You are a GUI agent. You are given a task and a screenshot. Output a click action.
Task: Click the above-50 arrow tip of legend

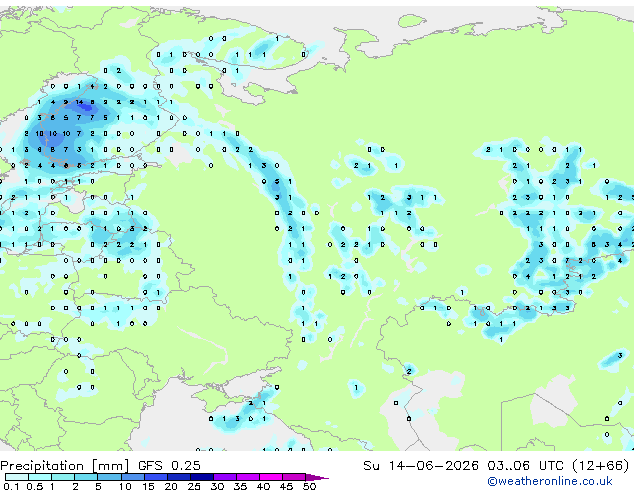(317, 477)
